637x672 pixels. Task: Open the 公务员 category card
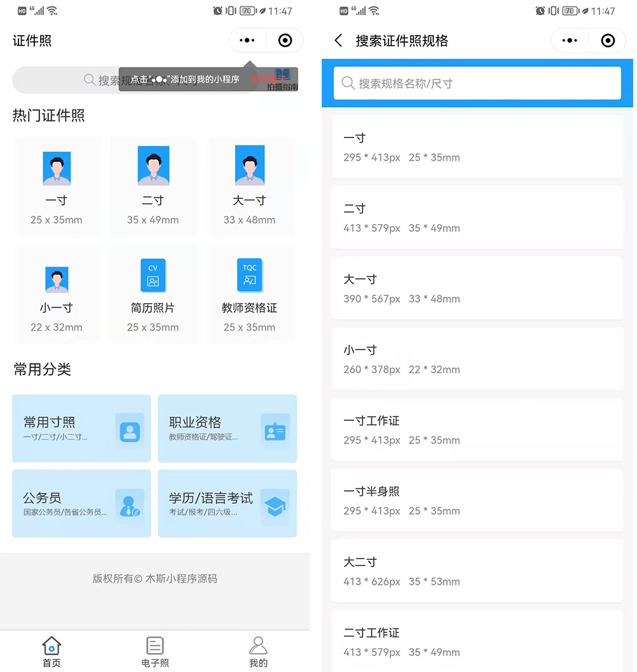(x=82, y=503)
